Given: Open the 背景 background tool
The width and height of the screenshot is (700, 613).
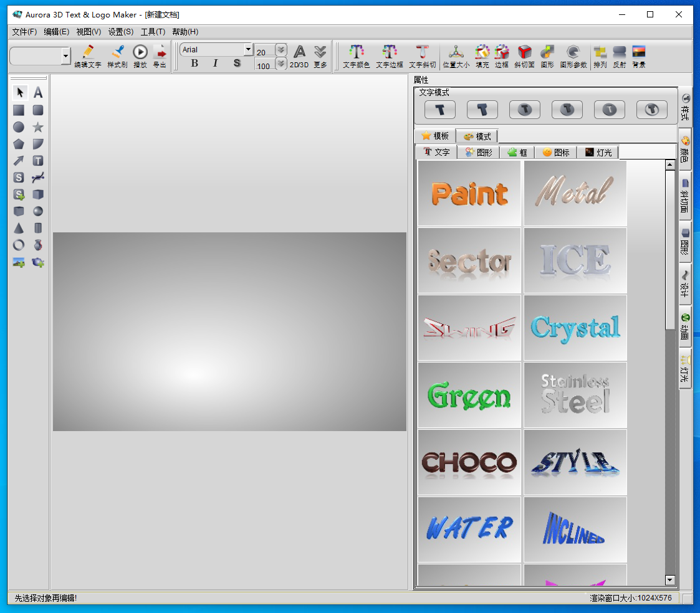Looking at the screenshot, I should click(638, 56).
